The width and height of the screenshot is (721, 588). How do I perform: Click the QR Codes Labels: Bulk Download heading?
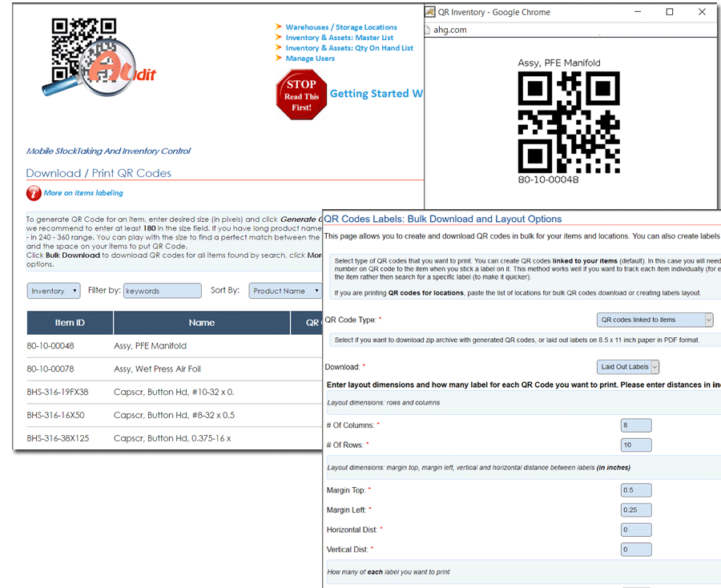click(443, 219)
